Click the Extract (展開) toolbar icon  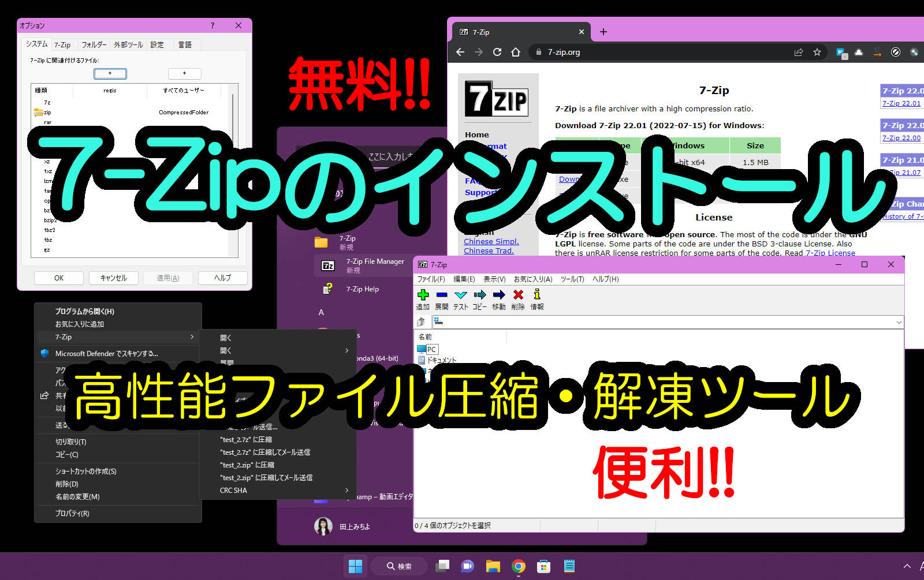442,295
